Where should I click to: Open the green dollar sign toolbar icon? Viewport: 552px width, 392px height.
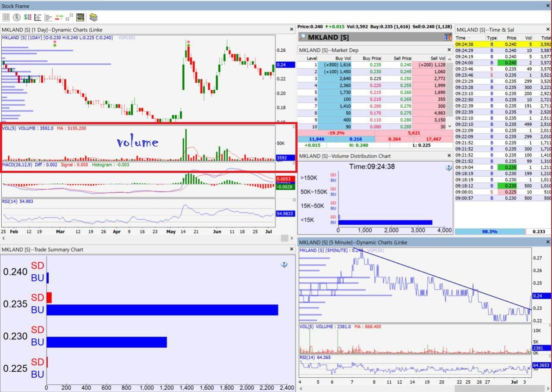28,17
